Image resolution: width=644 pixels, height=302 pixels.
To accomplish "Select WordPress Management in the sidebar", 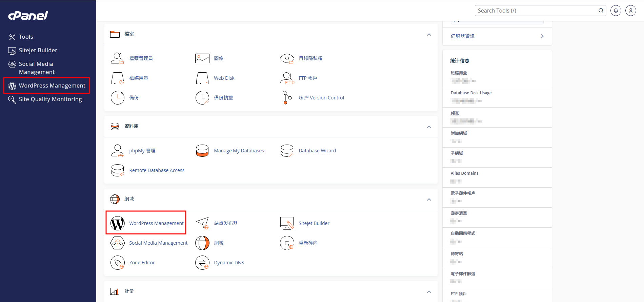I will click(x=52, y=86).
